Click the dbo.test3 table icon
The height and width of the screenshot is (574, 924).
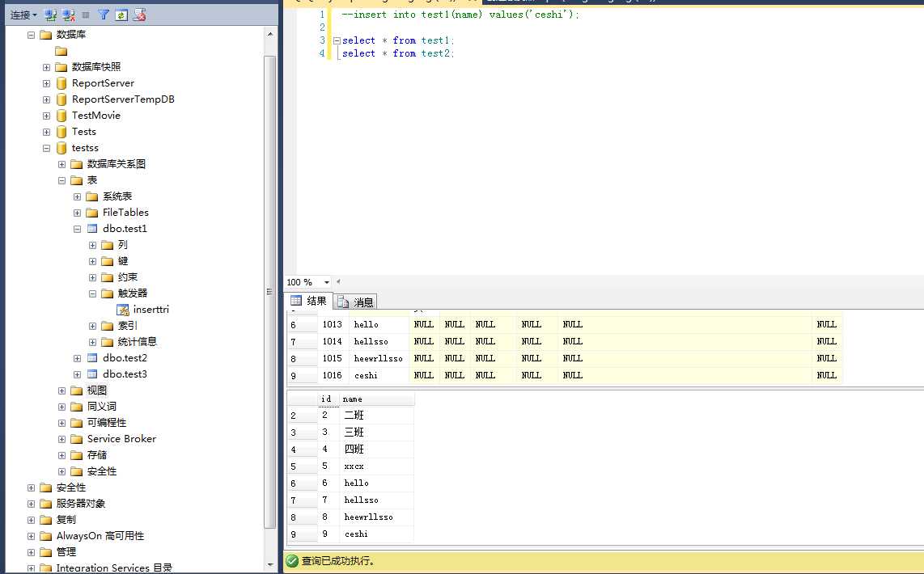pos(92,374)
